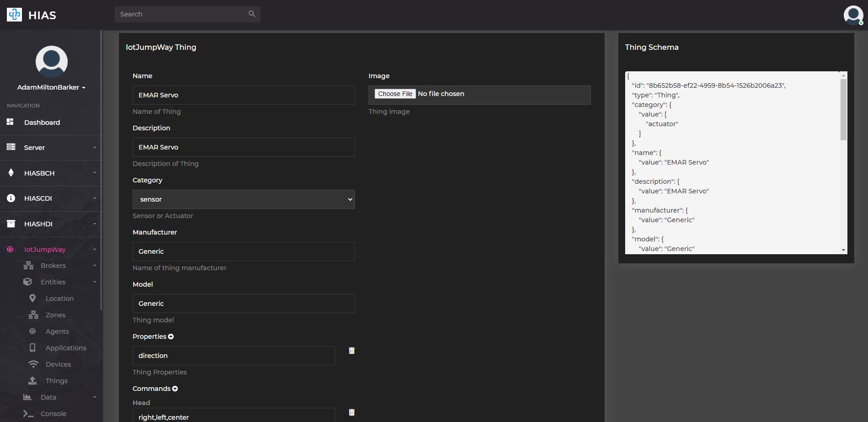Click the search magnifier icon
This screenshot has width=868, height=422.
252,14
